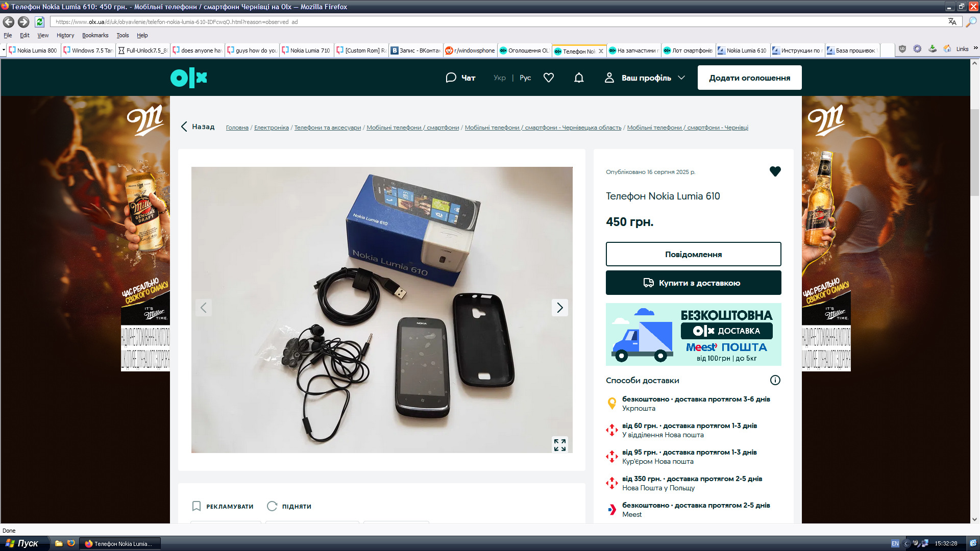Click the delivery methods info icon
This screenshot has height=551, width=980.
(x=775, y=380)
